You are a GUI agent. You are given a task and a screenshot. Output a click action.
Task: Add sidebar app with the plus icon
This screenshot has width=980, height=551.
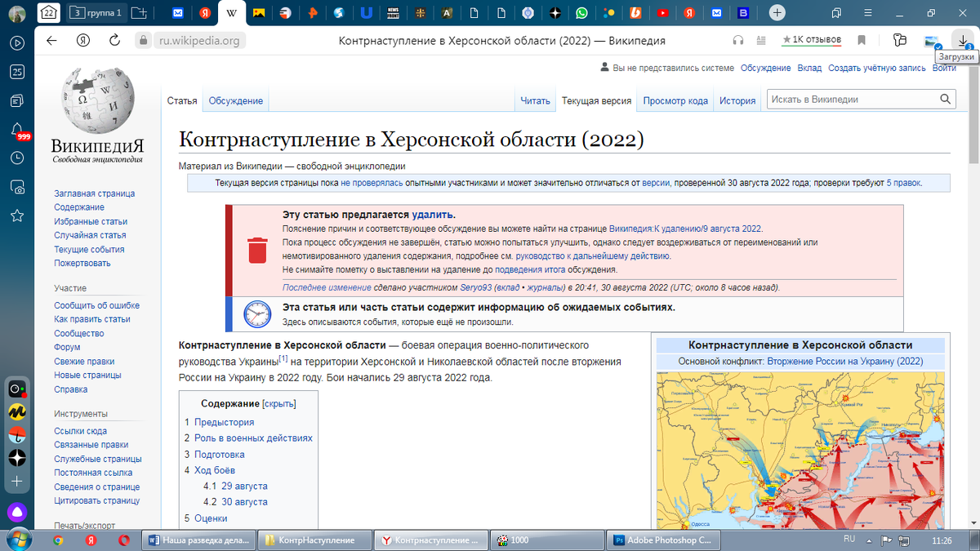(17, 482)
